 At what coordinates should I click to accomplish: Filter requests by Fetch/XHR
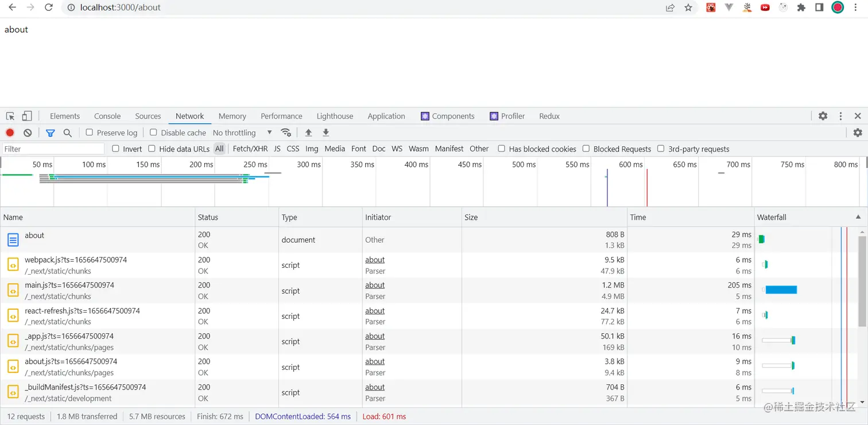[x=250, y=149]
